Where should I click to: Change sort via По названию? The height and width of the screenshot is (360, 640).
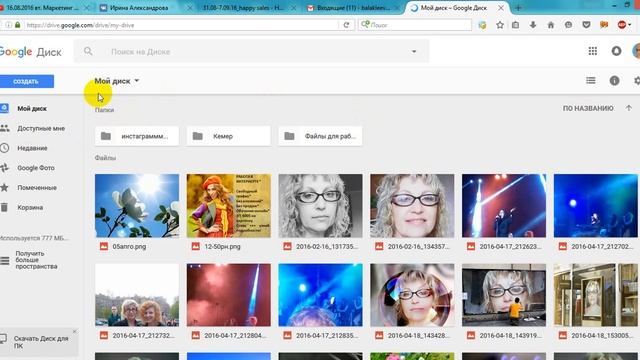pyautogui.click(x=588, y=108)
